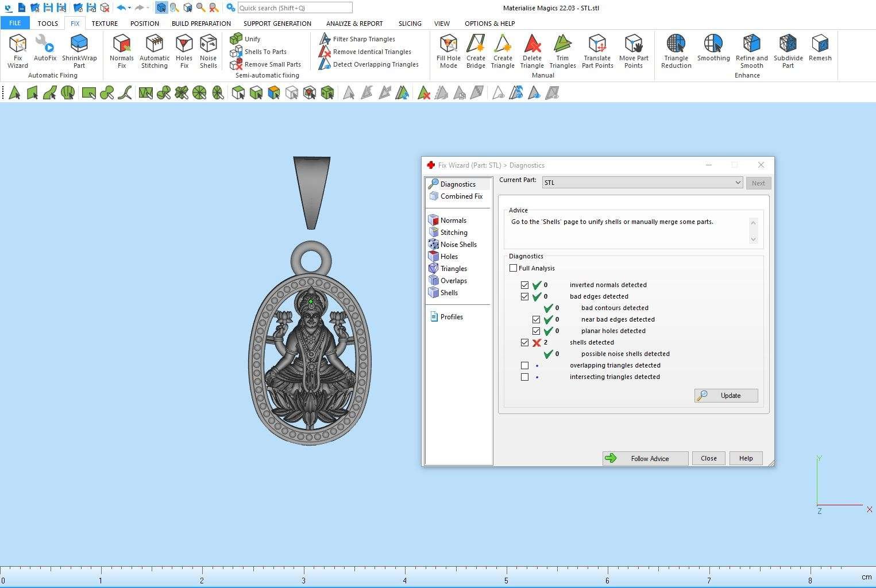Image resolution: width=876 pixels, height=588 pixels.
Task: Focus the Quick search field
Action: point(295,8)
